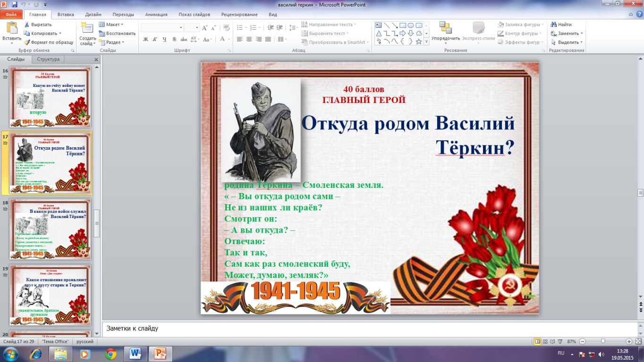This screenshot has height=362, width=644.
Task: Save the presentation from Quick Access Toolbar
Action: coord(14,4)
